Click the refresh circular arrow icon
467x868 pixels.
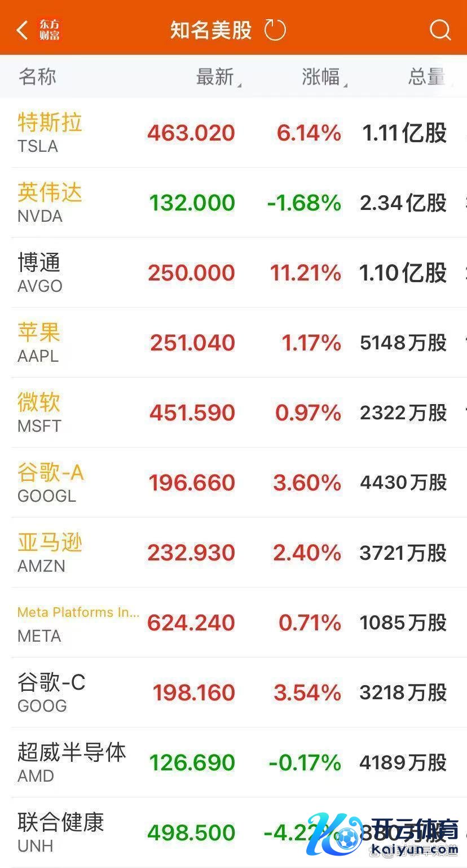tap(275, 30)
